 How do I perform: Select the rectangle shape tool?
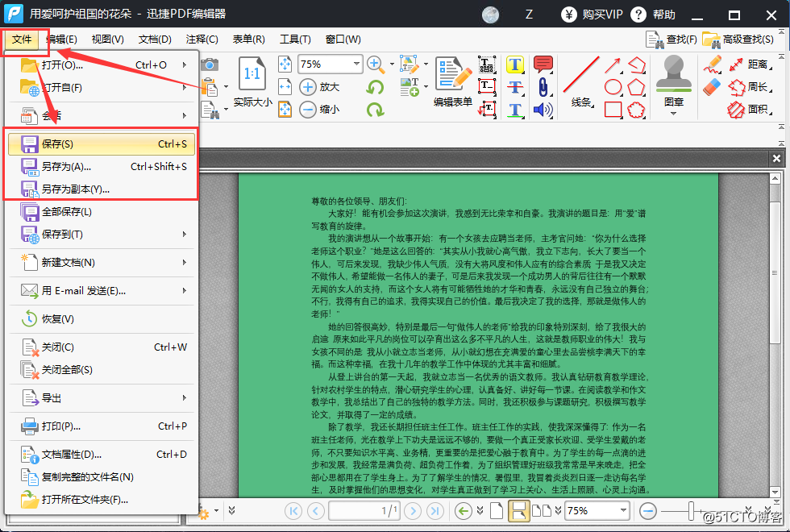pyautogui.click(x=613, y=110)
